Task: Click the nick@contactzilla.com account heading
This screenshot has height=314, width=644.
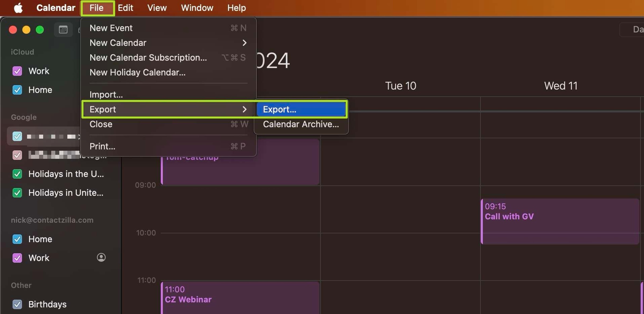Action: point(52,220)
